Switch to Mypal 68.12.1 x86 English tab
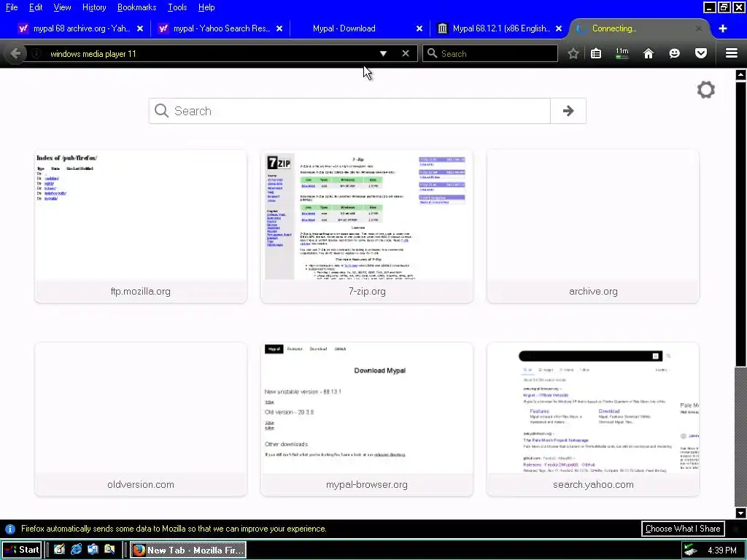 tap(500, 28)
